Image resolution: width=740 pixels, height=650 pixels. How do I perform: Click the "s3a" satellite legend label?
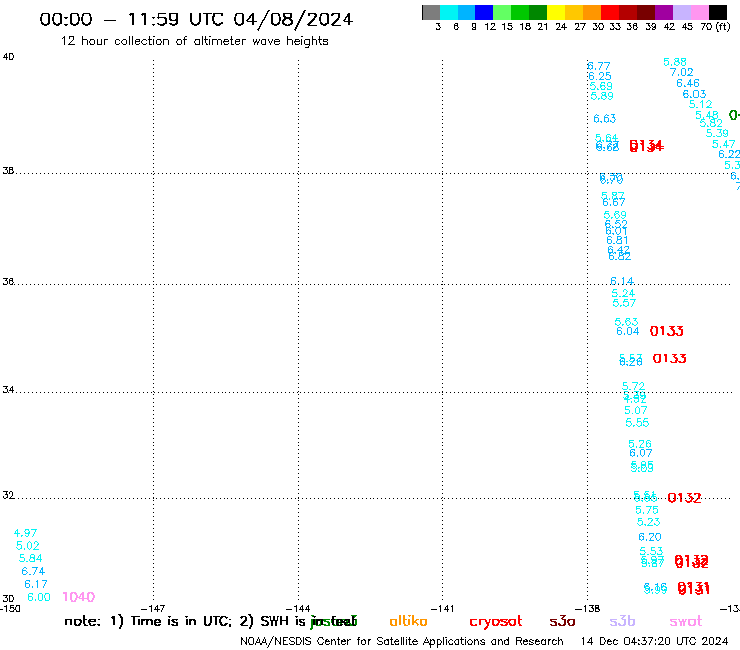pyautogui.click(x=562, y=621)
